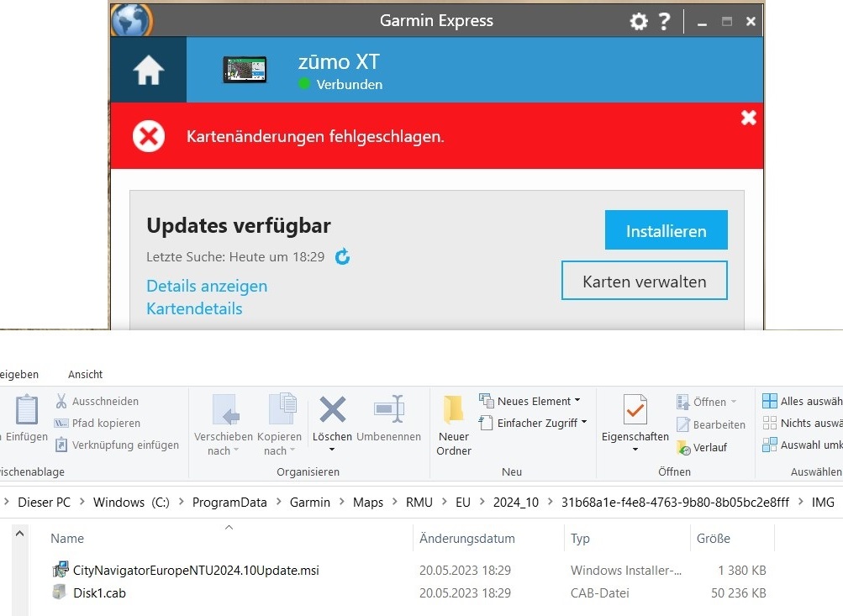Click the file list scroll-up arrow

pos(20,534)
